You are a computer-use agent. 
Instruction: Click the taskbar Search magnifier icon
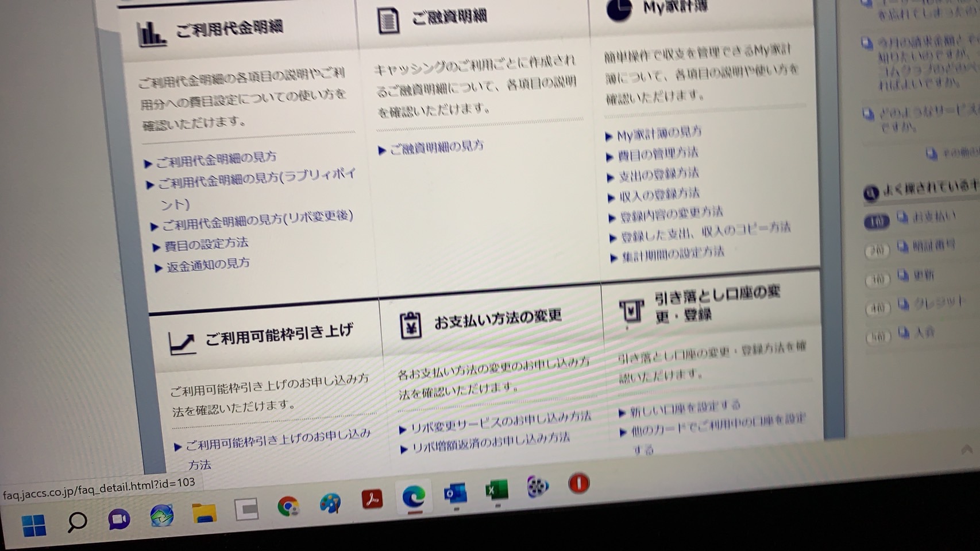pyautogui.click(x=77, y=522)
